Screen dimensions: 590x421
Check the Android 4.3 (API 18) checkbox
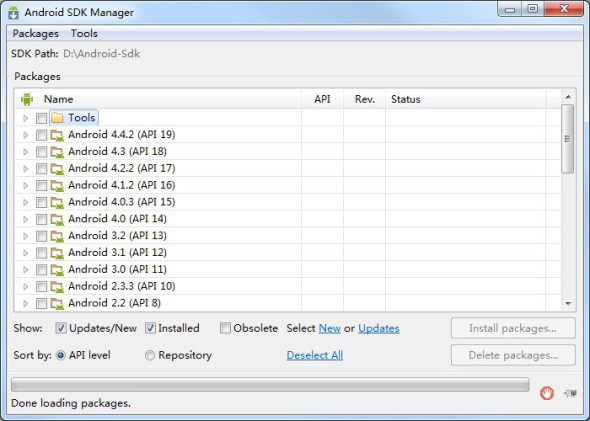coord(41,152)
